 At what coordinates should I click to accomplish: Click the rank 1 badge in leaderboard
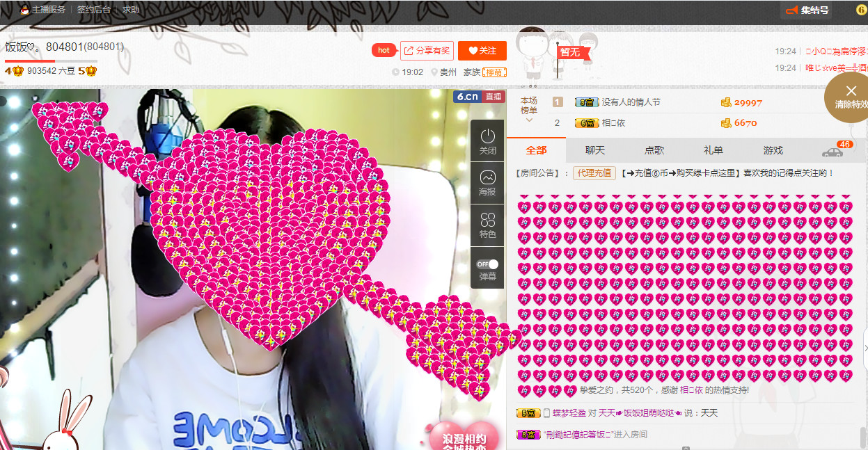pos(558,102)
